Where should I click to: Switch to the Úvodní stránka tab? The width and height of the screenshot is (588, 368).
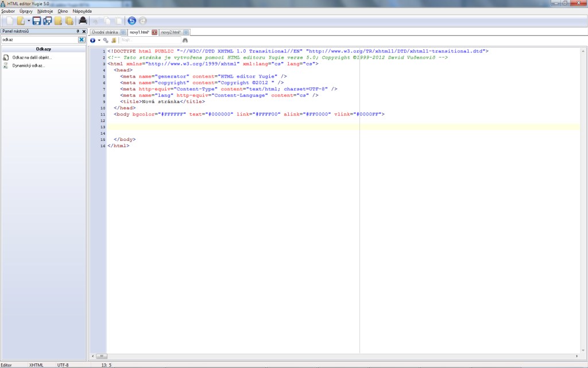(105, 32)
